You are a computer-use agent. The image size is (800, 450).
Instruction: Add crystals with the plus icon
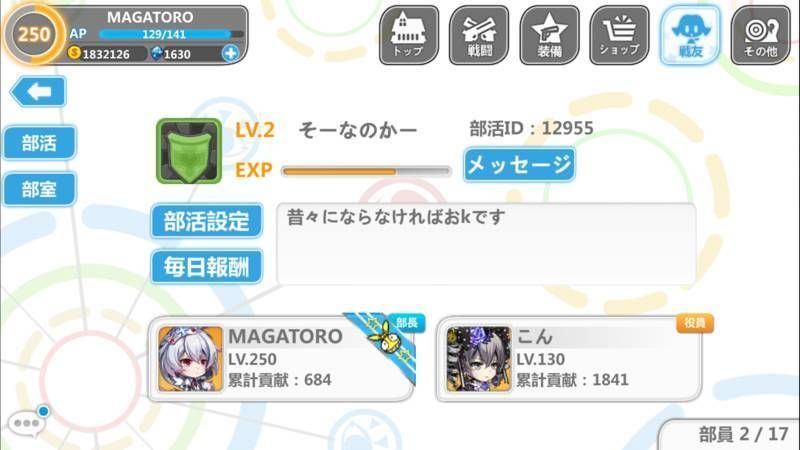231,53
